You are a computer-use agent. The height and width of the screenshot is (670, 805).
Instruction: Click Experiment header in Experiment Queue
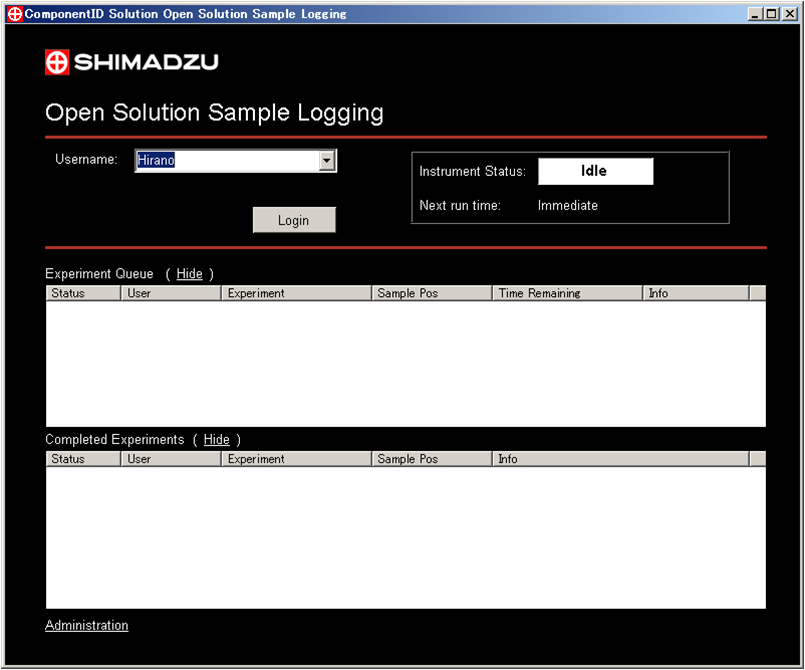pyautogui.click(x=296, y=293)
